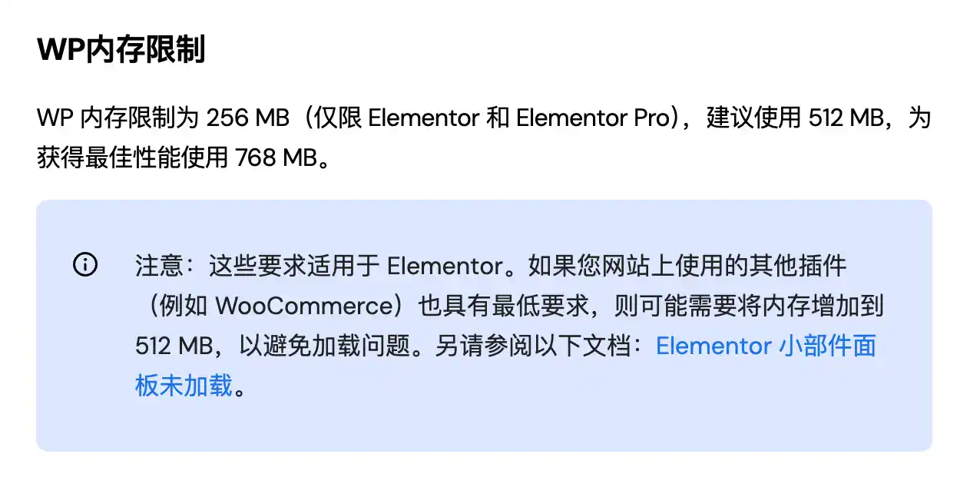The image size is (980, 487).
Task: Click the 256 MB value in the paragraph
Action: tap(247, 118)
